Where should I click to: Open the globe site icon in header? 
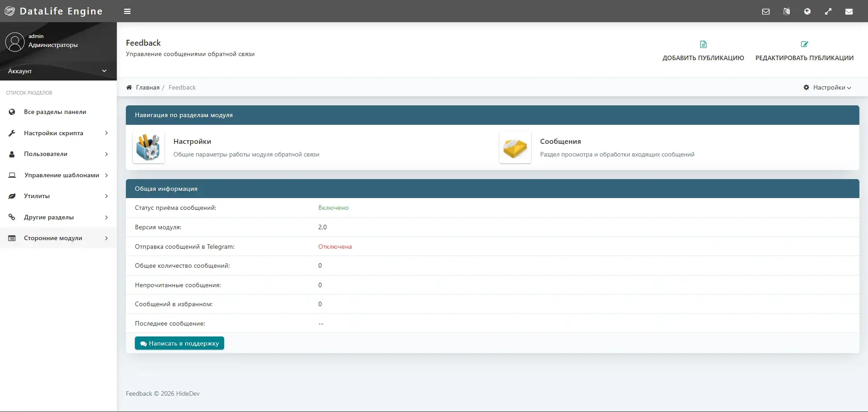click(807, 11)
